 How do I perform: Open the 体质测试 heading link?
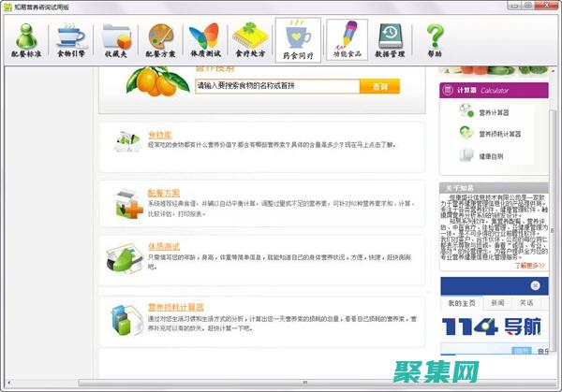163,245
